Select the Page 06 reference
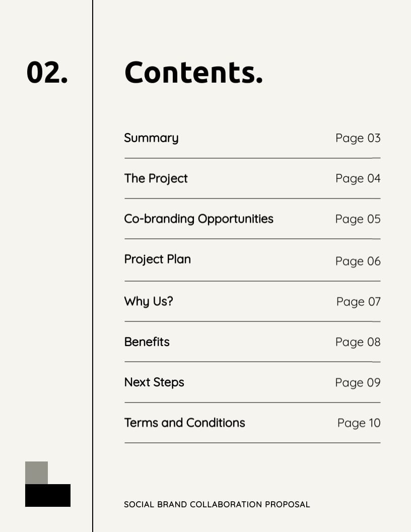411x532 pixels. coord(358,261)
